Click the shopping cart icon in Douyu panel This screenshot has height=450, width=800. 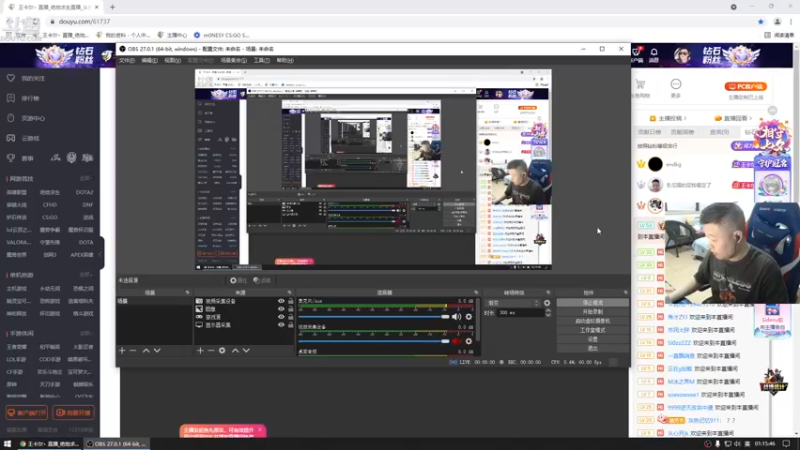point(640,84)
